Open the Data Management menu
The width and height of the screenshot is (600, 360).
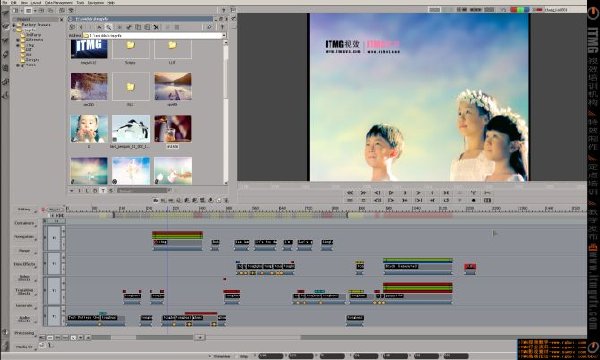point(59,3)
